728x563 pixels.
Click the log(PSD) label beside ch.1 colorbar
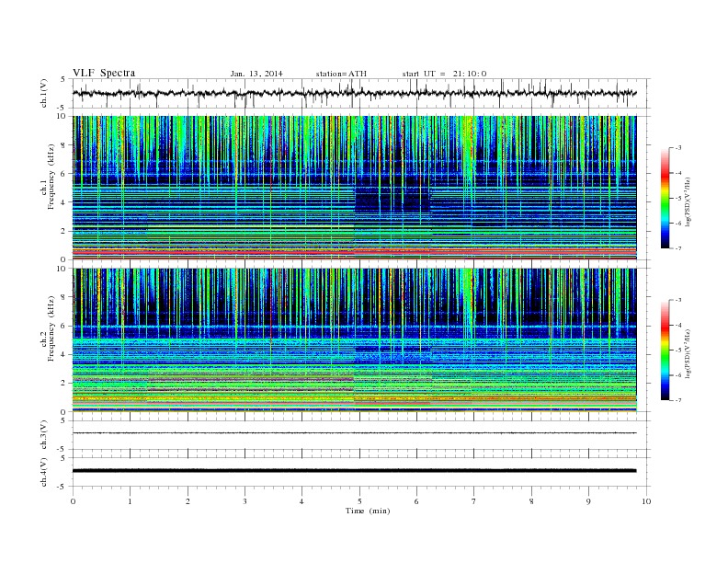click(x=688, y=201)
